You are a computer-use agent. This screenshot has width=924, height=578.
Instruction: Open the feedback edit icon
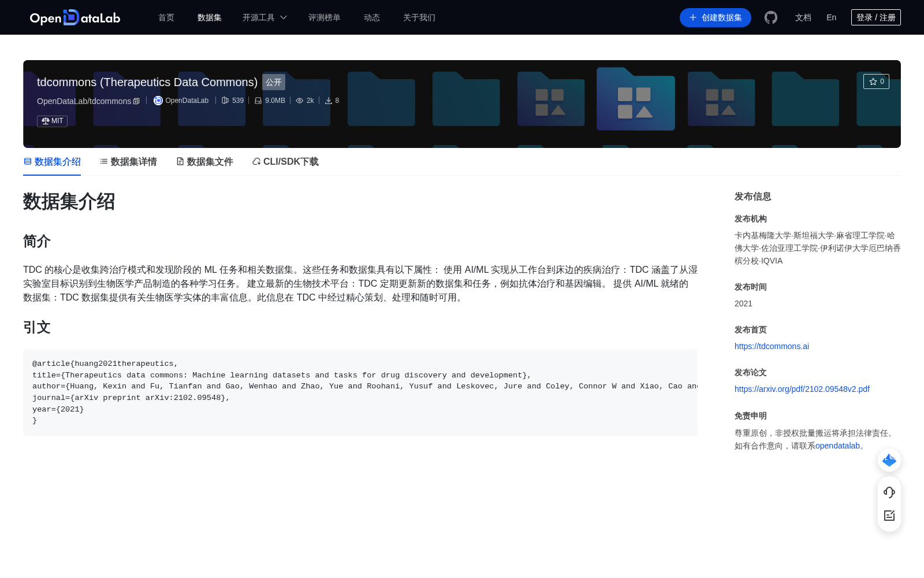click(889, 516)
